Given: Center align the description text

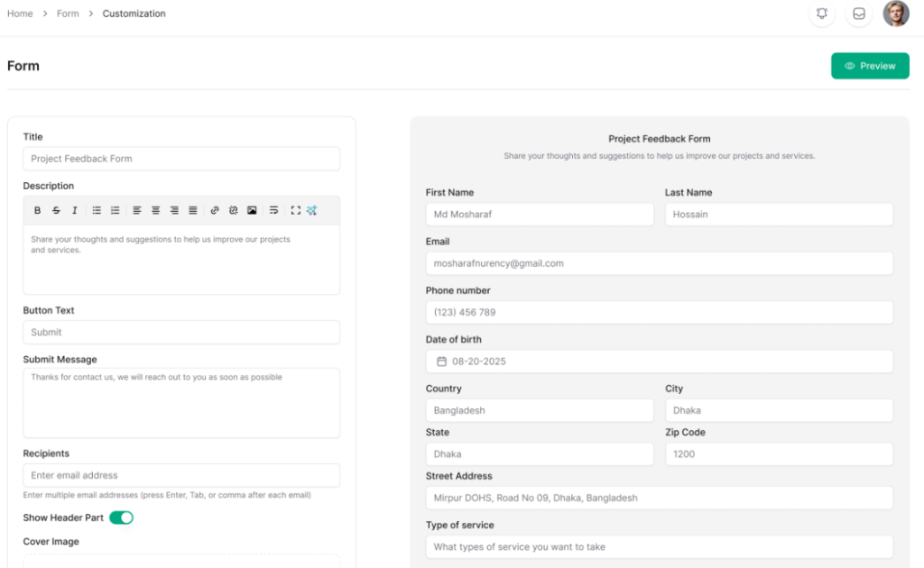Looking at the screenshot, I should (x=156, y=210).
